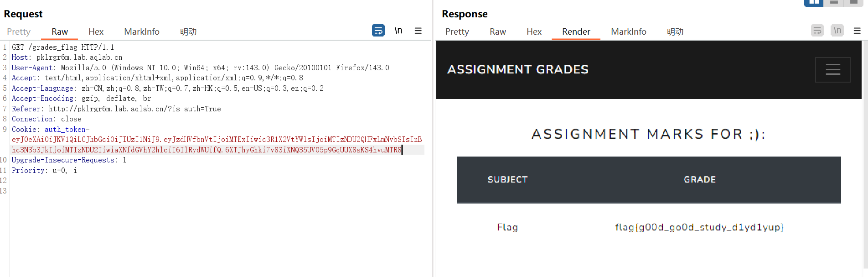The image size is (868, 277).
Task: Toggle word wrap in Response panel
Action: point(817,31)
